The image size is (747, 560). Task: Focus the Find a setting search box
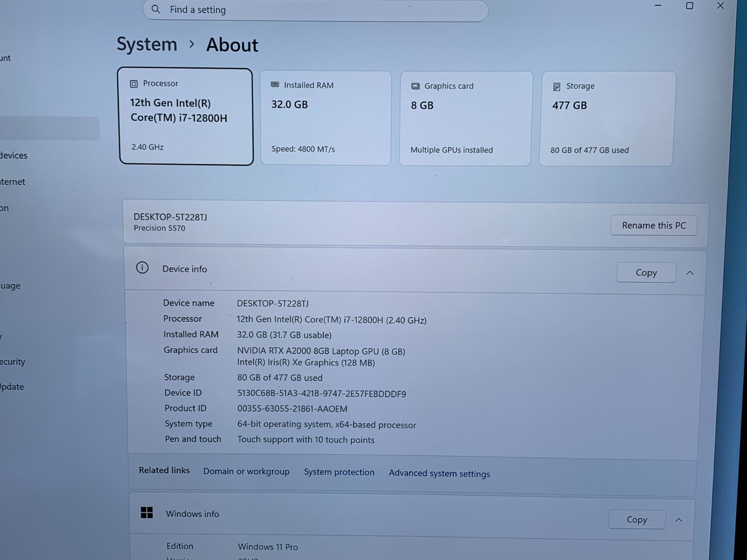pos(316,10)
